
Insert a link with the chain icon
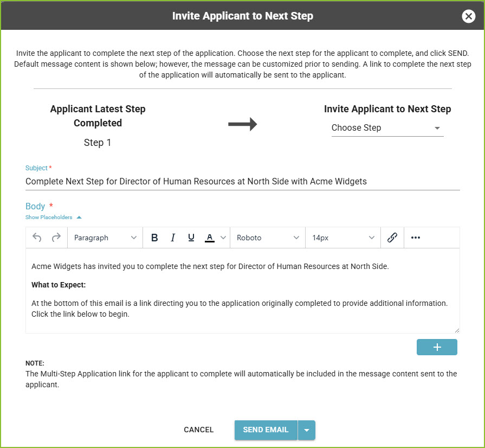[392, 238]
